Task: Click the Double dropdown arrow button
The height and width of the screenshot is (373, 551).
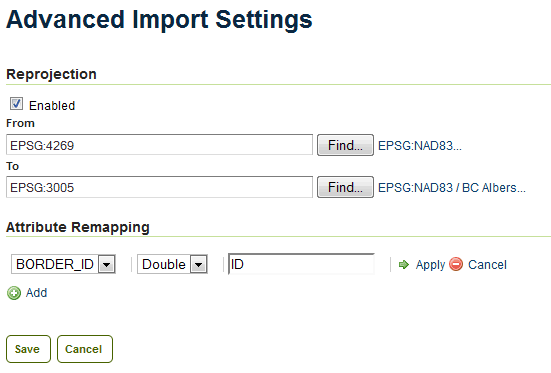Action: (x=199, y=264)
